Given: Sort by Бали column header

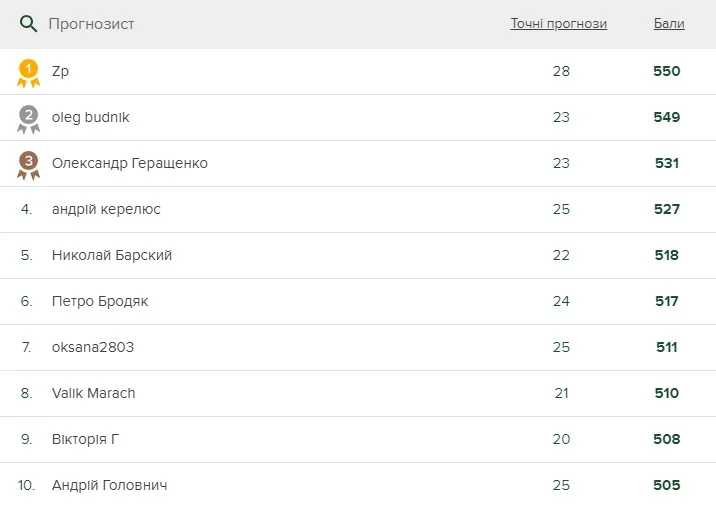Looking at the screenshot, I should 669,24.
